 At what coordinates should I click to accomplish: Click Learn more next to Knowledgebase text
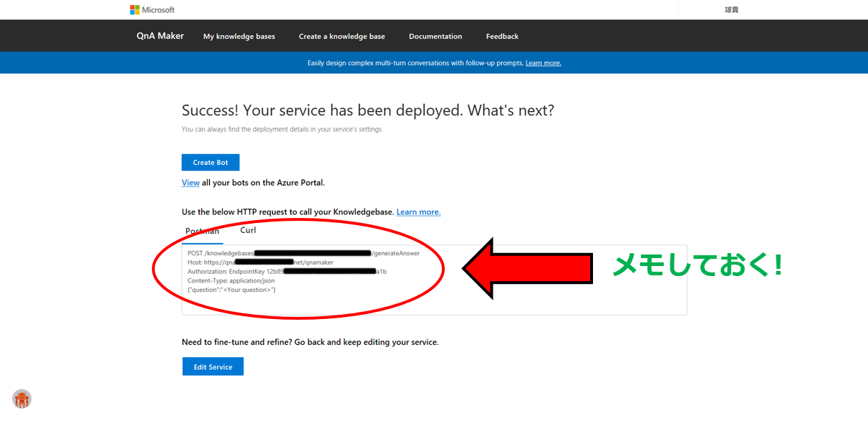[x=418, y=212]
